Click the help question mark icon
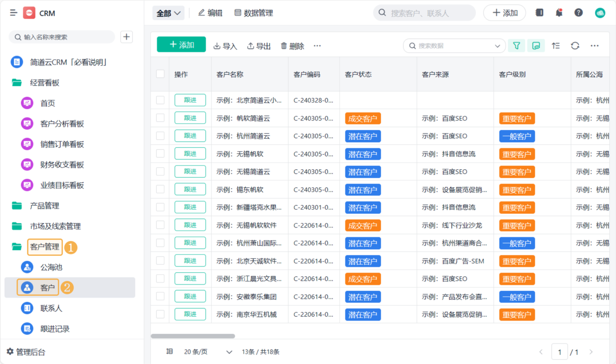The height and width of the screenshot is (364, 616). click(x=579, y=12)
